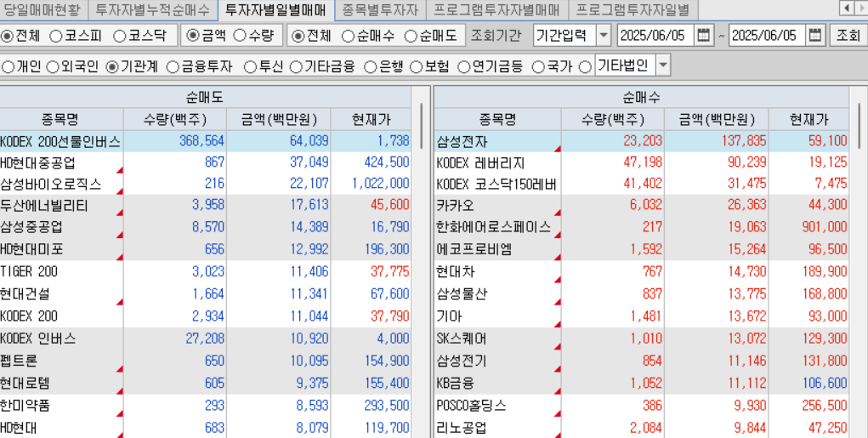Select 삼성중공업 row
Image resolution: width=868 pixels, height=438 pixels.
pos(206,227)
